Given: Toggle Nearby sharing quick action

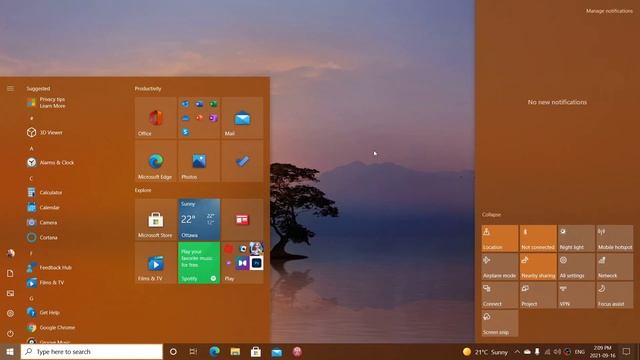Looking at the screenshot, I should click(x=538, y=267).
